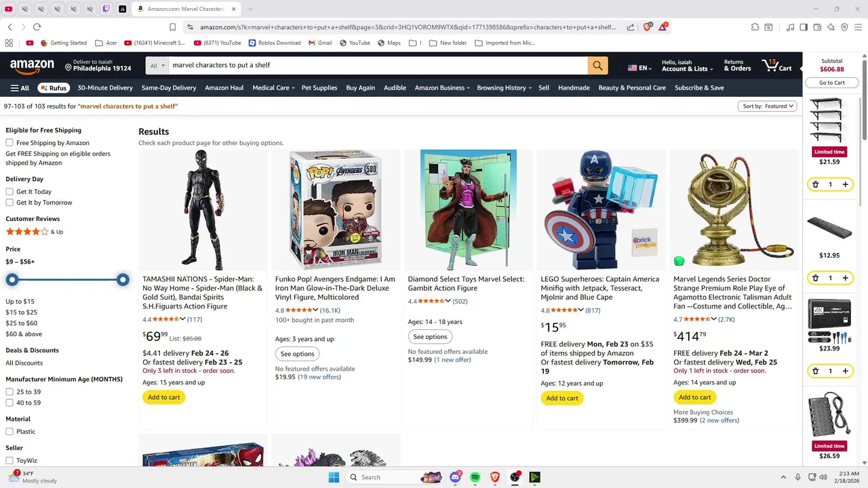Tick the Plastic material checkbox
868x488 pixels.
click(9, 432)
